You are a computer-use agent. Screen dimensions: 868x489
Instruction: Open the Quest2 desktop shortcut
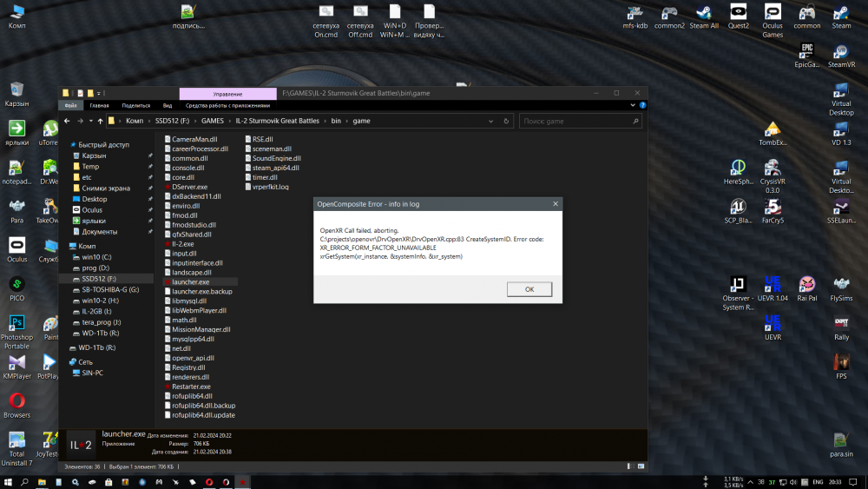[x=738, y=17]
